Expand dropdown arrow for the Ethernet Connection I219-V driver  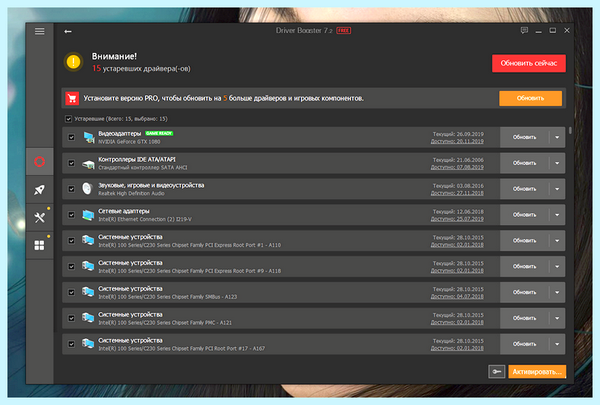[557, 215]
